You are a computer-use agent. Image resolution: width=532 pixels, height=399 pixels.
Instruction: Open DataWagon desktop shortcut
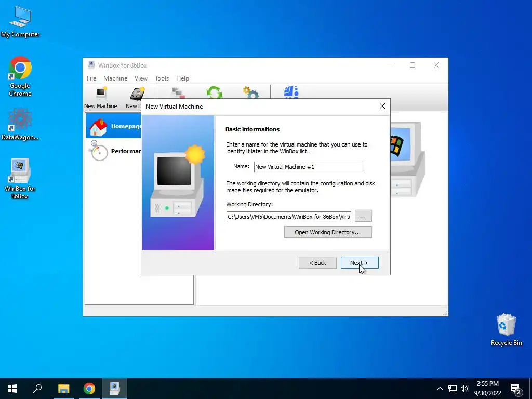coord(20,124)
